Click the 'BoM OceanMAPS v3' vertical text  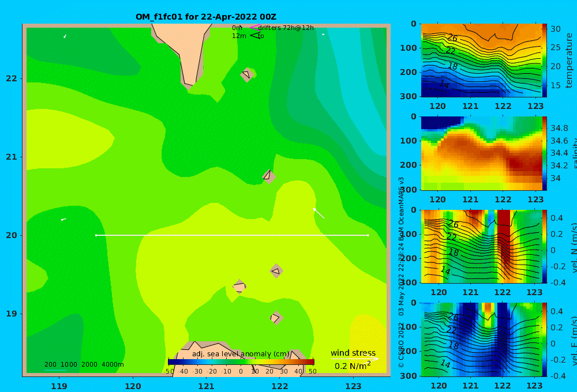(x=402, y=209)
